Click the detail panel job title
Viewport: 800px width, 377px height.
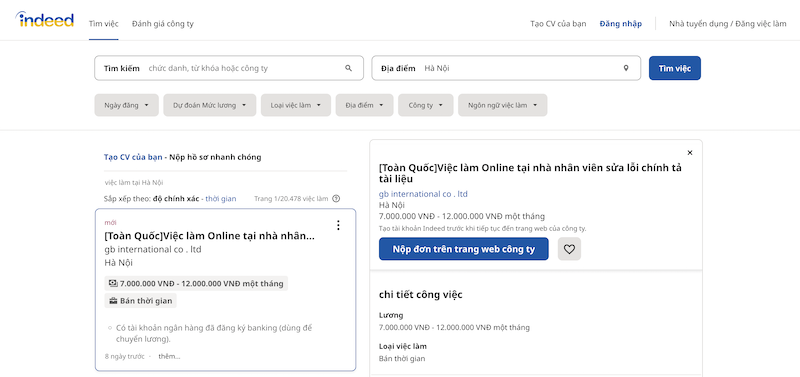point(530,173)
